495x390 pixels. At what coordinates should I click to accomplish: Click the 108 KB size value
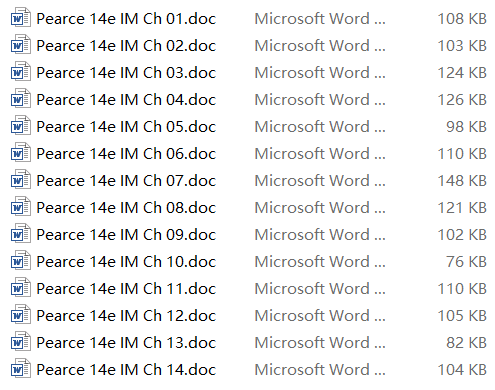pyautogui.click(x=462, y=19)
